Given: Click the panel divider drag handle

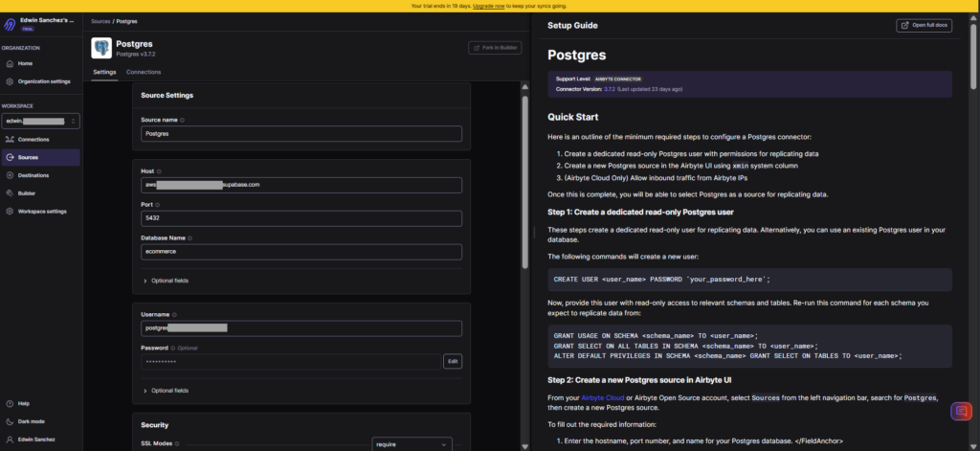Looking at the screenshot, I should 534,232.
